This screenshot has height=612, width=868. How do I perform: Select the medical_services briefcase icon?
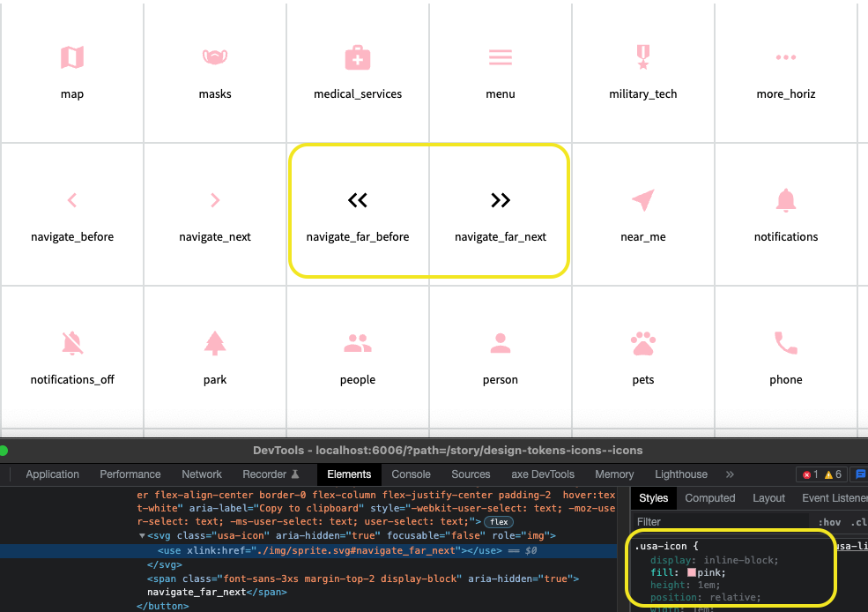(x=358, y=57)
